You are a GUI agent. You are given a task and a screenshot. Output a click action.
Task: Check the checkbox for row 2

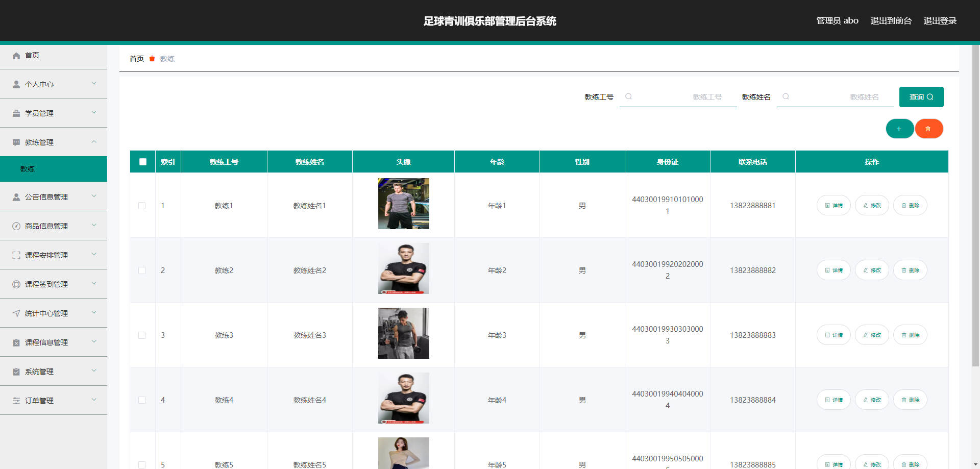142,270
